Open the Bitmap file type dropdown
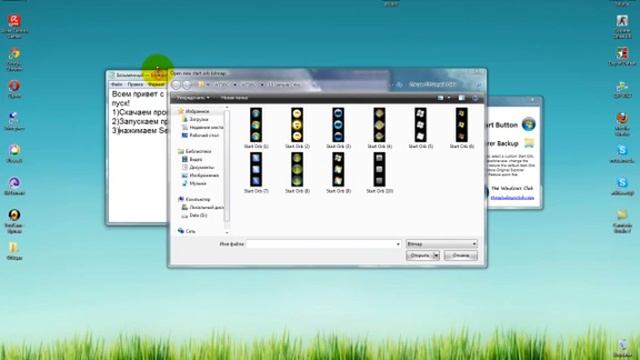This screenshot has height=360, width=640. pyautogui.click(x=442, y=244)
